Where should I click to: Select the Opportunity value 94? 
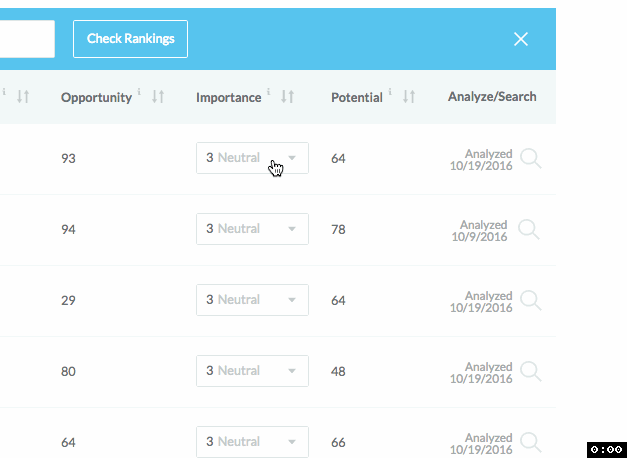[x=68, y=230]
